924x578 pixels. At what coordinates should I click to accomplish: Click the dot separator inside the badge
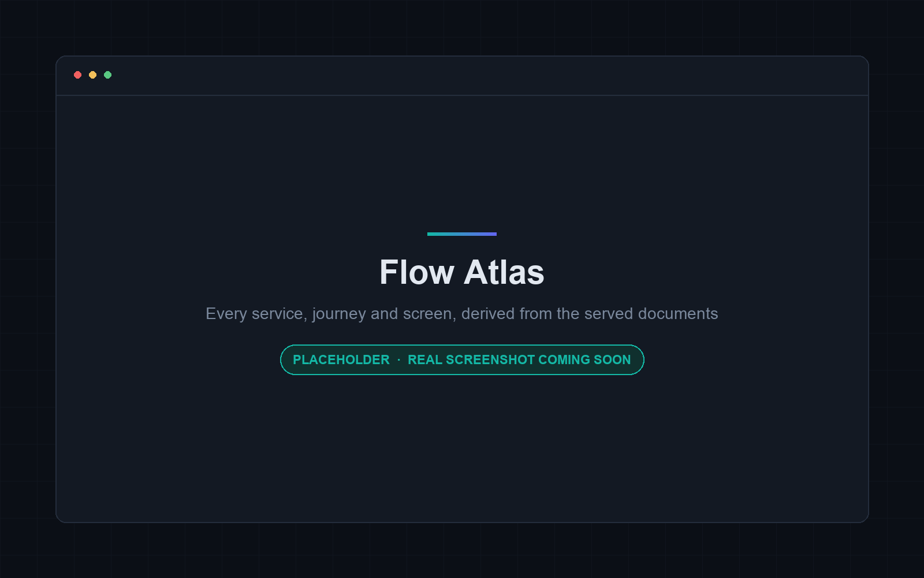398,360
